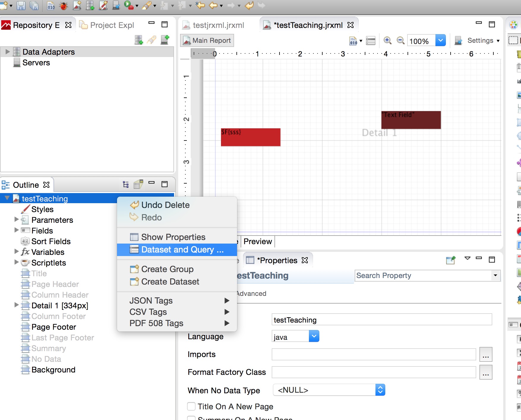This screenshot has width=521, height=420.
Task: Open CSV Tags submenu
Action: 177,312
